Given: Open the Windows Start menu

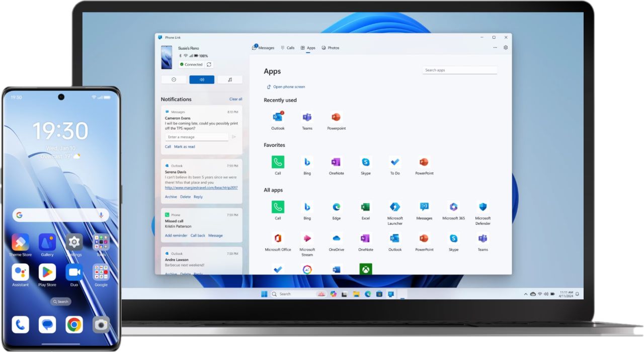Looking at the screenshot, I should click(264, 294).
